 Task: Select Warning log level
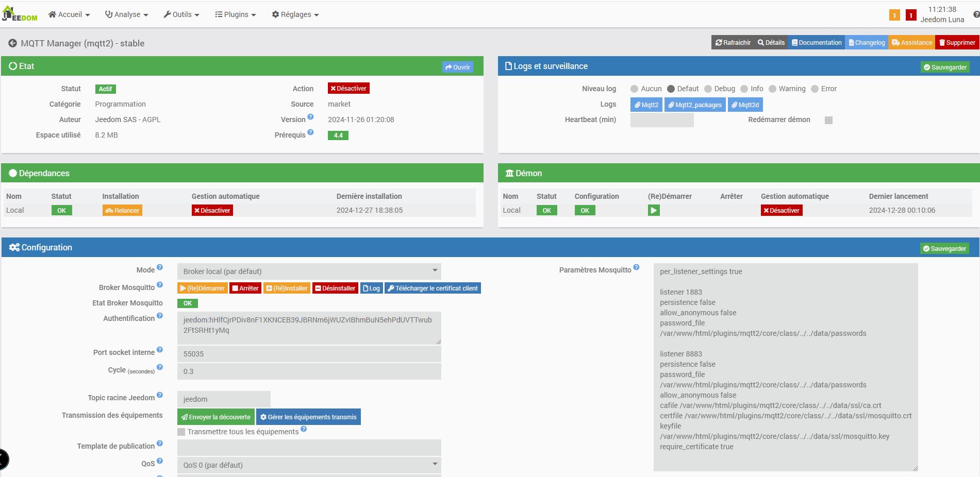[x=772, y=89]
